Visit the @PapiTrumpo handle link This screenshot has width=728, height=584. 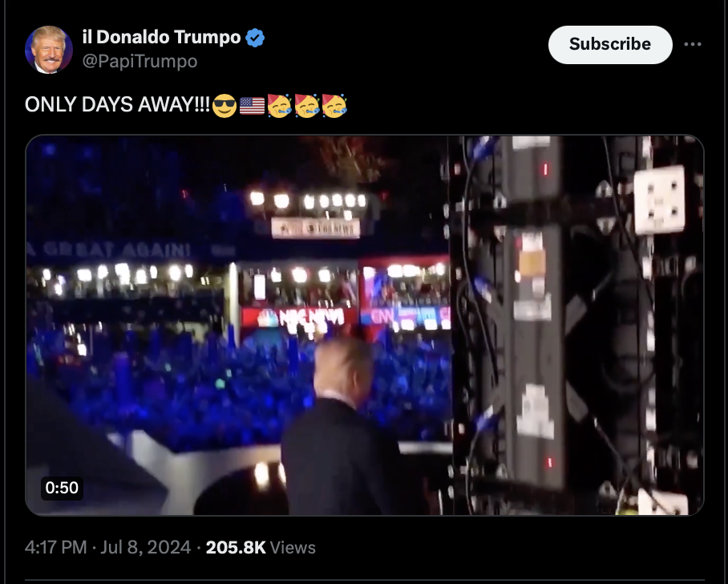140,61
